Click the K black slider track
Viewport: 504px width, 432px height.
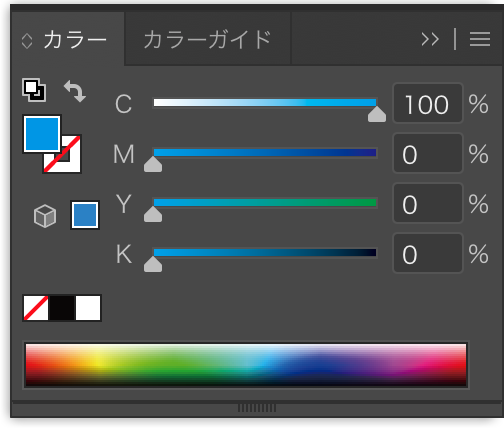point(265,252)
